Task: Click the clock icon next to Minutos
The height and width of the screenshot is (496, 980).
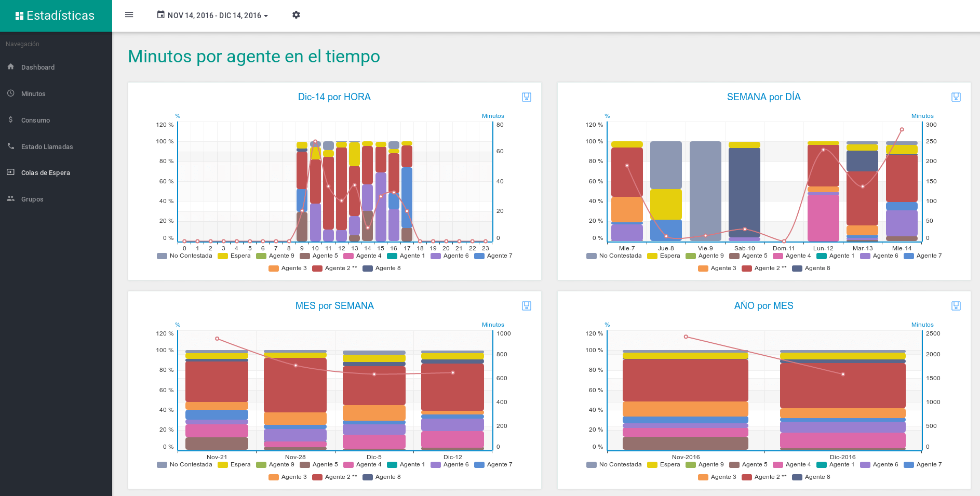Action: click(x=11, y=93)
